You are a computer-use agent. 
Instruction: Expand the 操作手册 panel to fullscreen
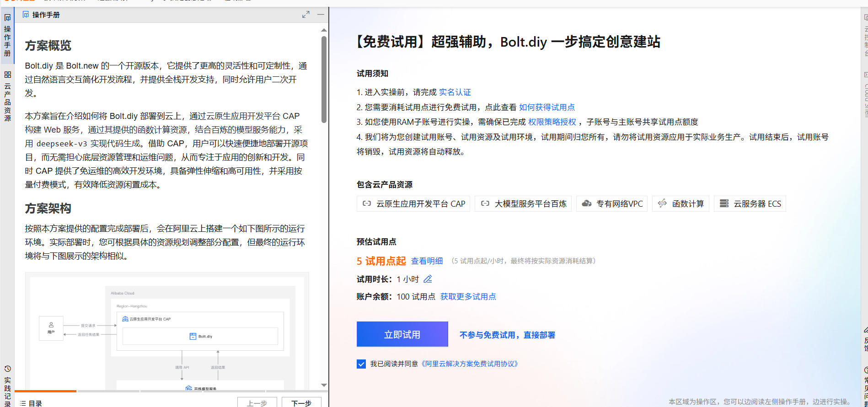306,15
